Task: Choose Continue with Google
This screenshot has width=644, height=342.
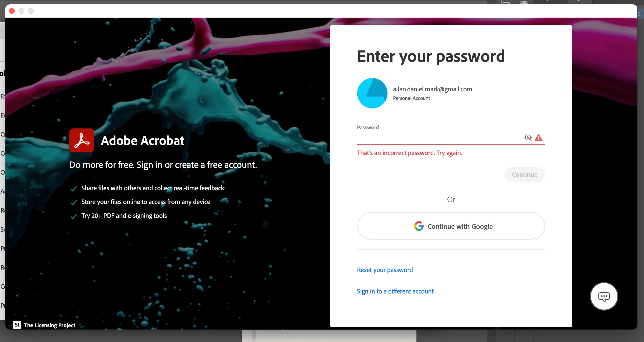Action: (451, 226)
